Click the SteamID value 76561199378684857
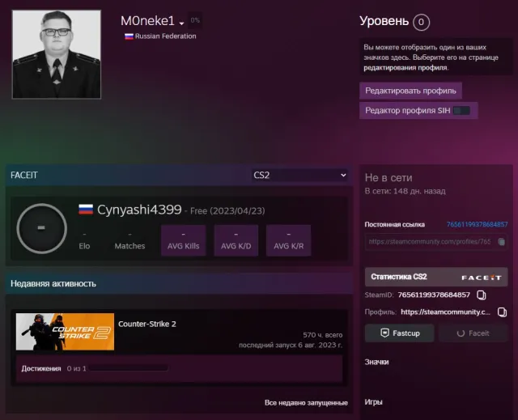This screenshot has height=420, width=518. pos(434,295)
